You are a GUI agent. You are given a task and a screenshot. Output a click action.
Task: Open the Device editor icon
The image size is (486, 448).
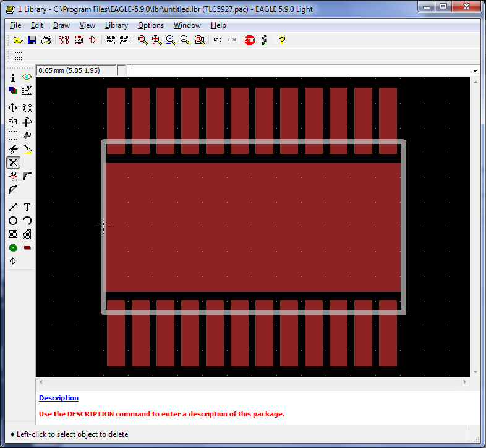[x=64, y=40]
